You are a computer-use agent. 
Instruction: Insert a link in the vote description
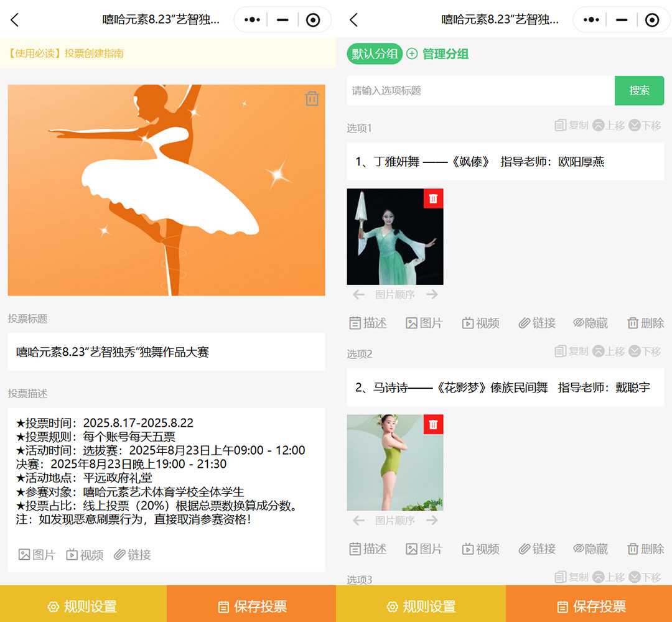133,555
